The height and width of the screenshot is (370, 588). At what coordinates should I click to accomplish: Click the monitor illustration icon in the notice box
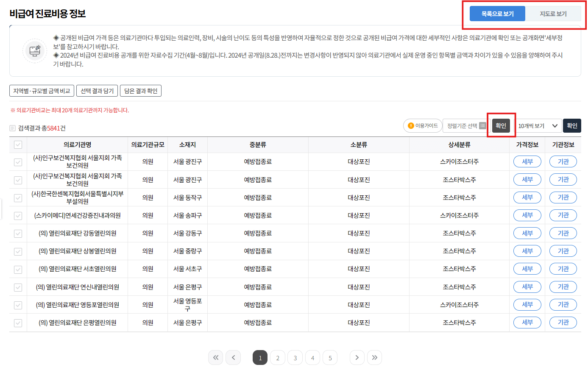click(x=34, y=50)
